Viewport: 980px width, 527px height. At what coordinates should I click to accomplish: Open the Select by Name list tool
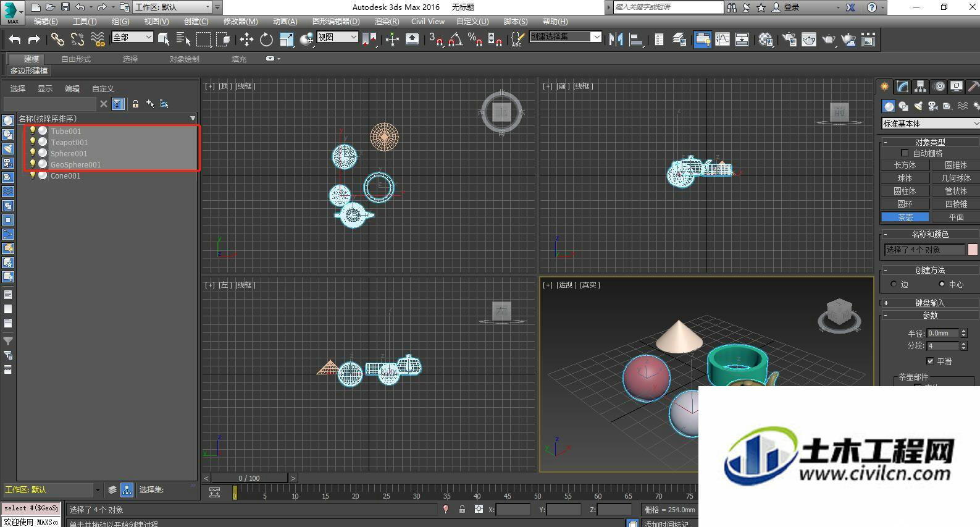[x=183, y=40]
